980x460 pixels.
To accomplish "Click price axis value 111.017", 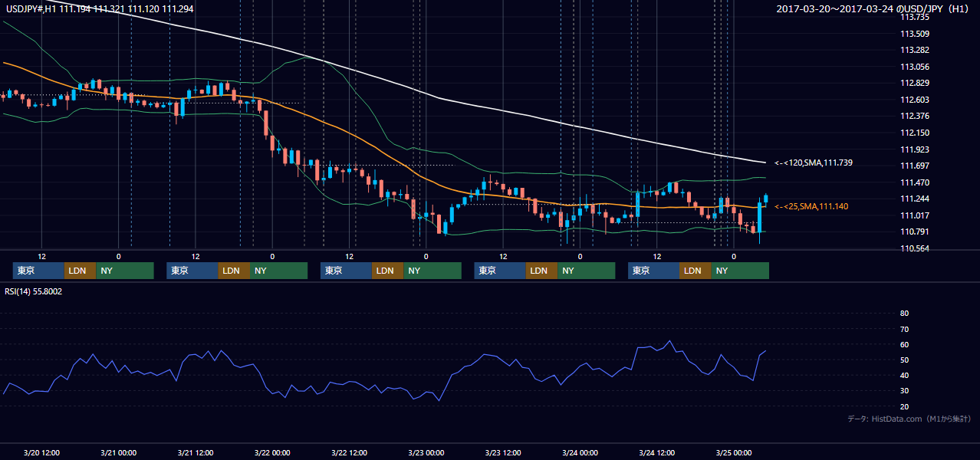I will tap(914, 215).
